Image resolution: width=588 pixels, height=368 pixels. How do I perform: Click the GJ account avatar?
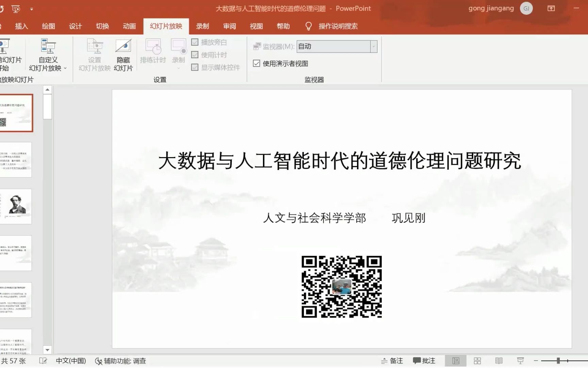click(526, 9)
